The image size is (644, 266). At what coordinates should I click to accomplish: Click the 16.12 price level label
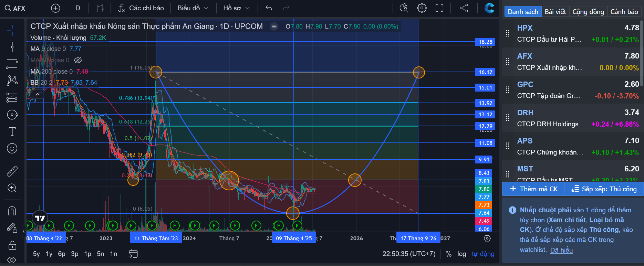coord(485,72)
